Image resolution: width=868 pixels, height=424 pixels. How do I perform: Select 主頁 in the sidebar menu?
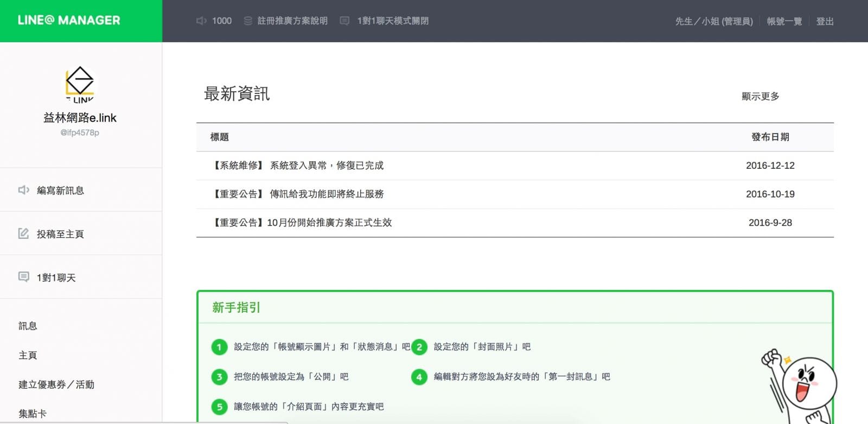coord(28,355)
